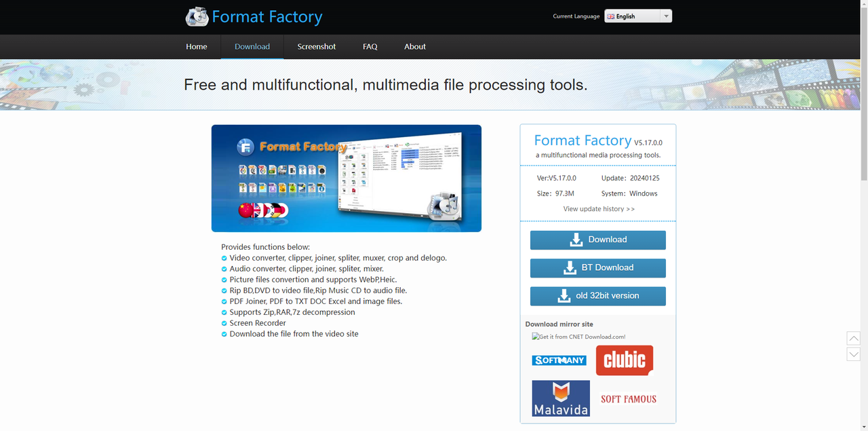Select the Download menu tab

click(x=252, y=47)
